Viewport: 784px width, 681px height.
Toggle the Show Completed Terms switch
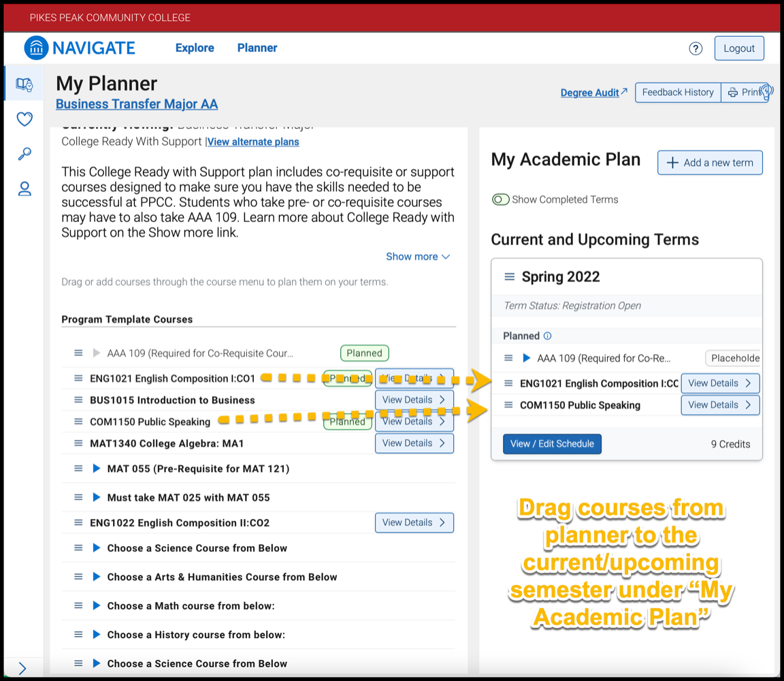pos(500,200)
